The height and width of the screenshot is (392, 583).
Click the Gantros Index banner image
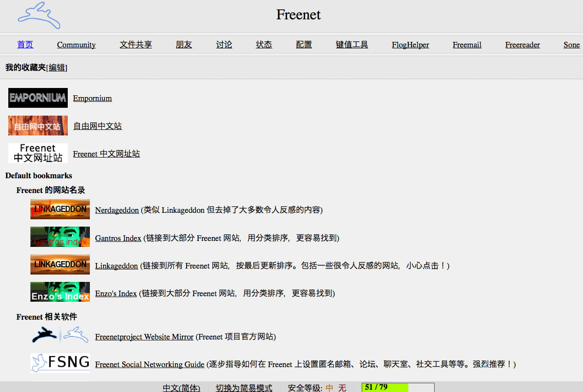pos(60,237)
